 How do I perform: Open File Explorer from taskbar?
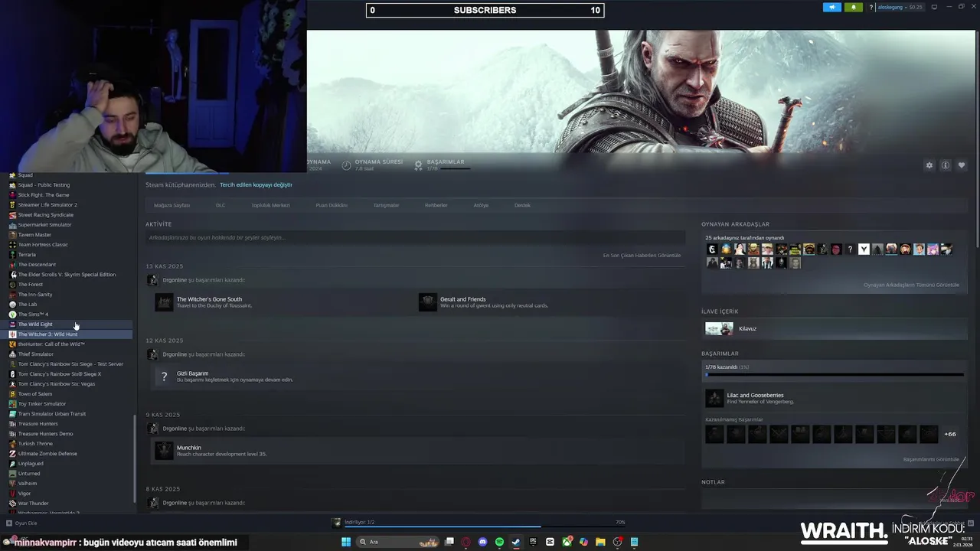click(600, 542)
